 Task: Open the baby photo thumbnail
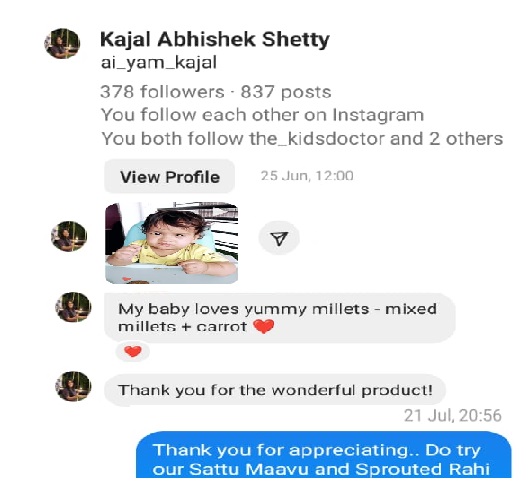(172, 243)
